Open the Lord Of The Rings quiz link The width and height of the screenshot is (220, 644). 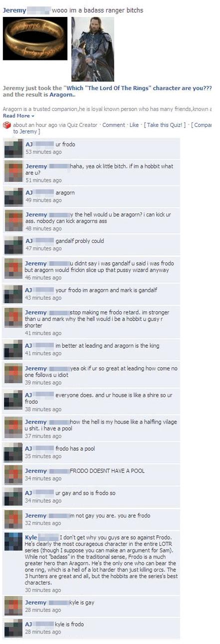click(x=138, y=88)
